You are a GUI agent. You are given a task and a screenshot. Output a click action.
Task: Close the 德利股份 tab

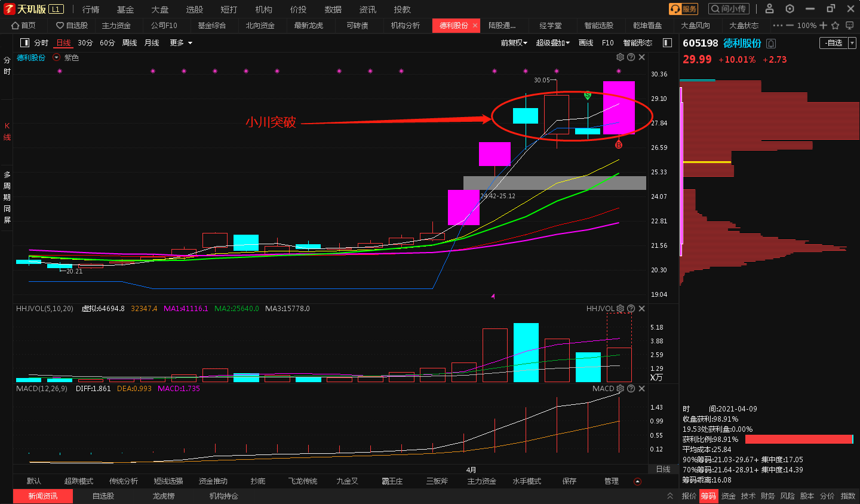(x=475, y=26)
